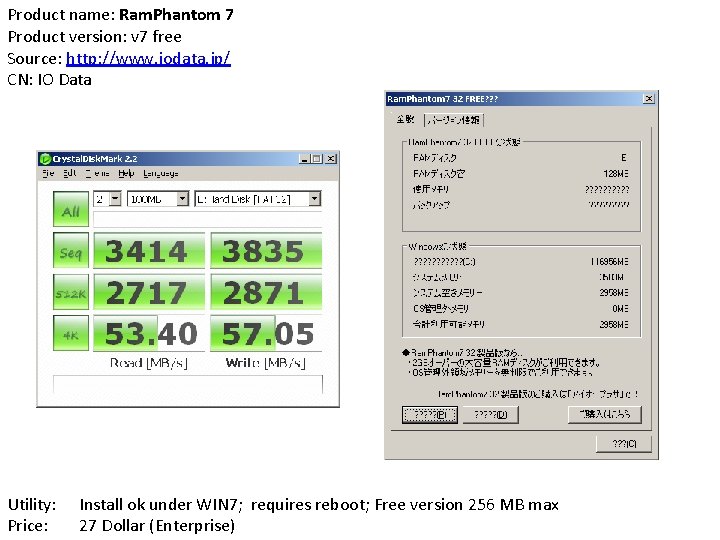Open CrystalDiskMark Edit menu

(69, 174)
